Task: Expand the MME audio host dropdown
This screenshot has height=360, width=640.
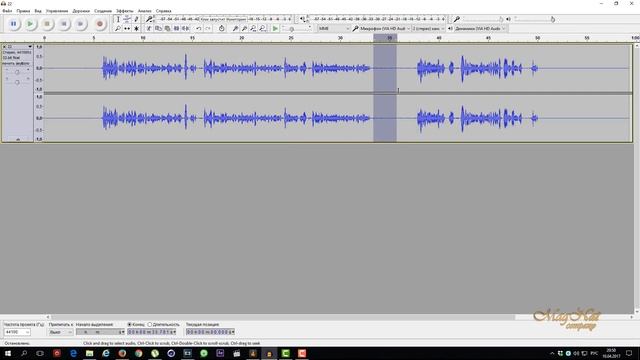Action: click(333, 29)
